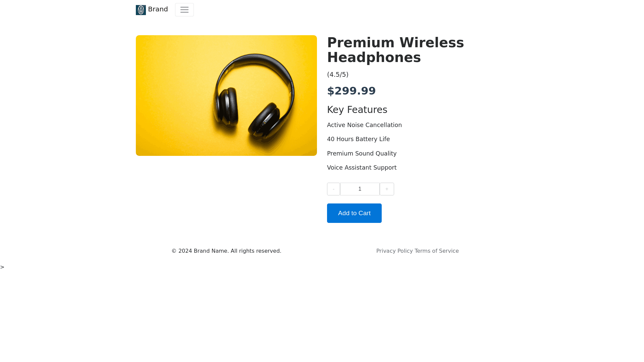
Task: Select the Active Noise Cancellation feature
Action: tap(364, 125)
